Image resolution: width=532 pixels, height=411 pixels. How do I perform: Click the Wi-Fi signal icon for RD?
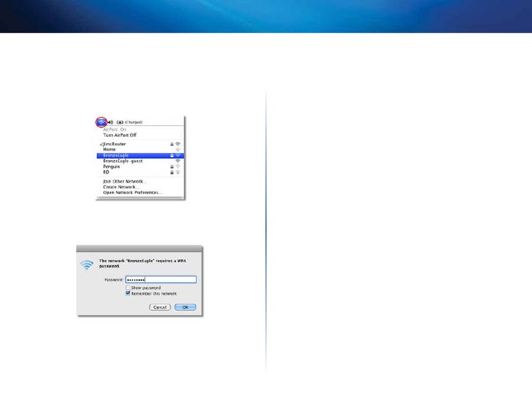pos(178,173)
